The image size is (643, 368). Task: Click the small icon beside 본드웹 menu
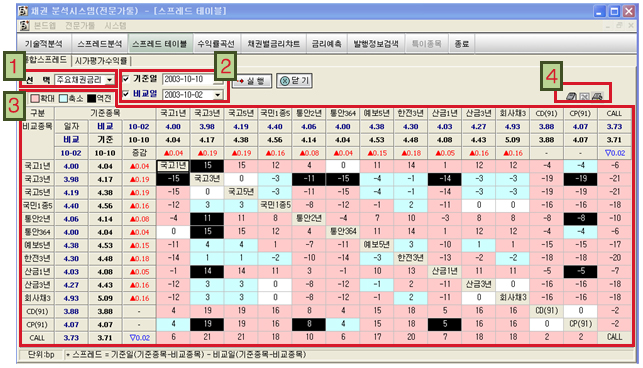tap(25, 26)
